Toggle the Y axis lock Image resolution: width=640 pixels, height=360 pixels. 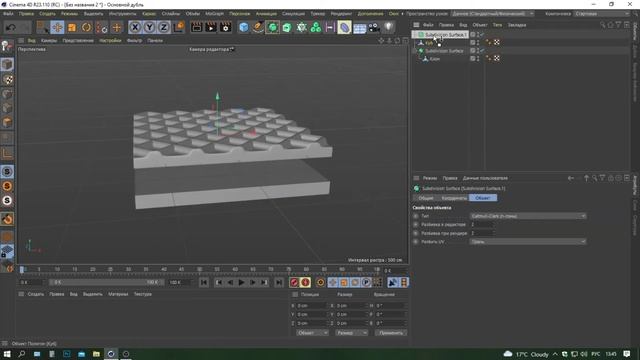(149, 27)
